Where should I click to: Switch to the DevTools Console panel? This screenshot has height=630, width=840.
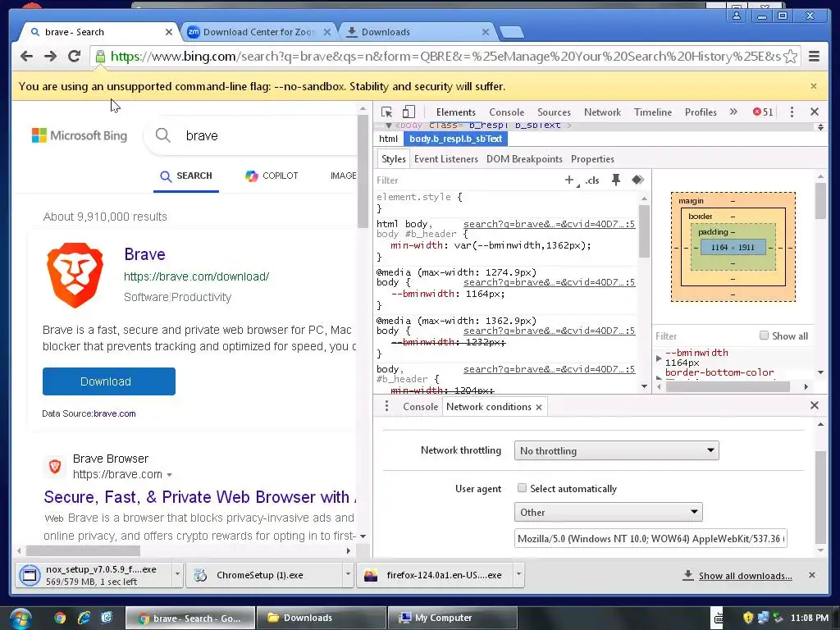(506, 112)
